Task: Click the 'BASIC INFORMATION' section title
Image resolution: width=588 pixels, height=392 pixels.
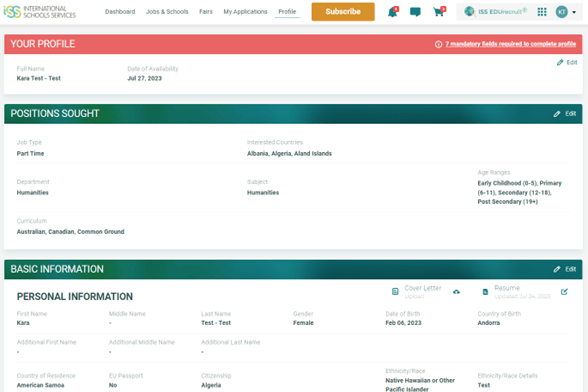Action: click(57, 269)
